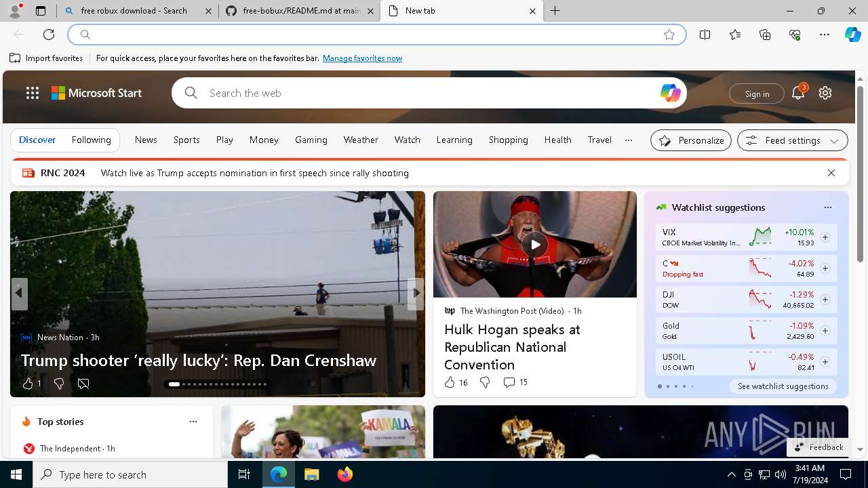Click the page vertical scrollbar
Viewport: 868px width, 488px height.
coord(860,174)
